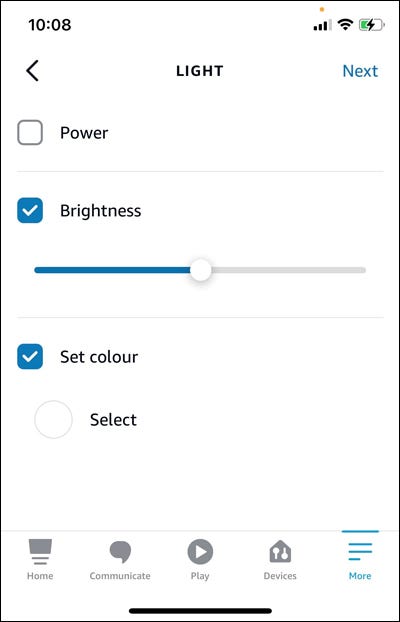Open the Devices house icon
This screenshot has width=400, height=622.
[280, 551]
